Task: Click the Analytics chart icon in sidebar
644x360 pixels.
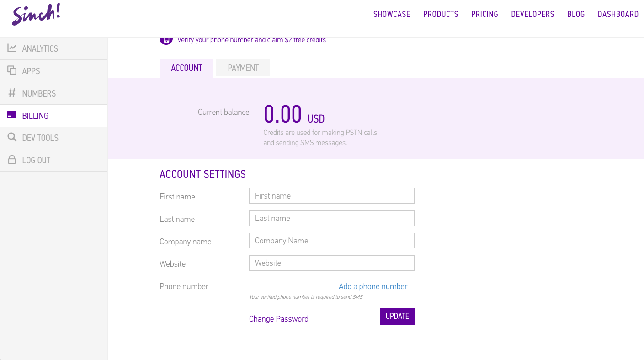Action: [12, 48]
